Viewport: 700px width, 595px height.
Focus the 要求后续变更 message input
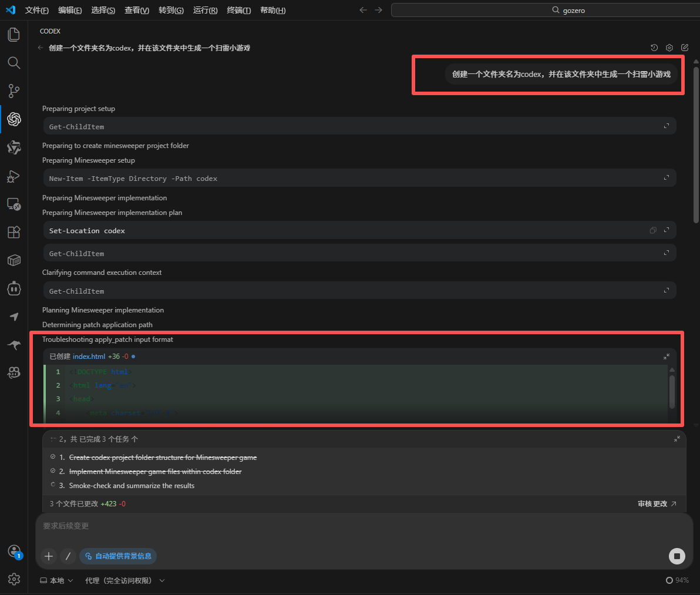click(x=352, y=526)
